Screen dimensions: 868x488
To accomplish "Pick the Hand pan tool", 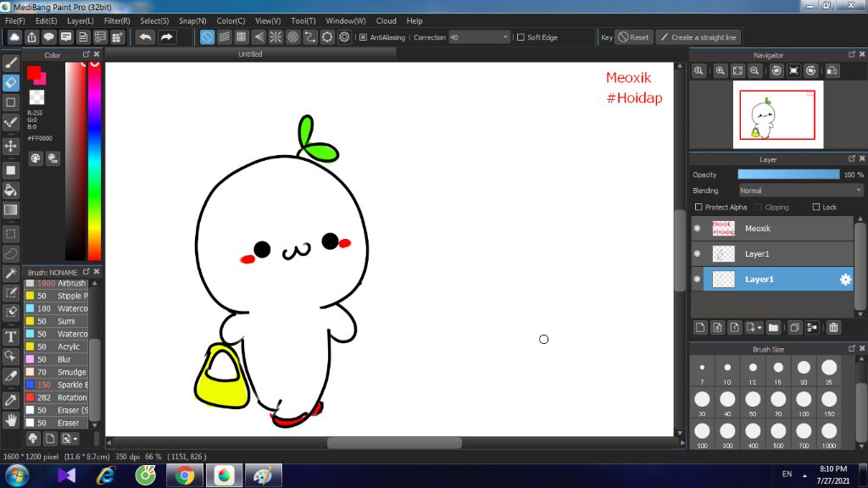I will pyautogui.click(x=11, y=419).
